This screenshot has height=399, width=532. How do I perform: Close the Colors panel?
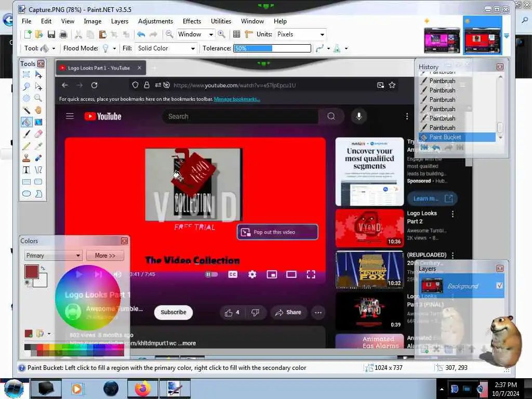pyautogui.click(x=125, y=241)
